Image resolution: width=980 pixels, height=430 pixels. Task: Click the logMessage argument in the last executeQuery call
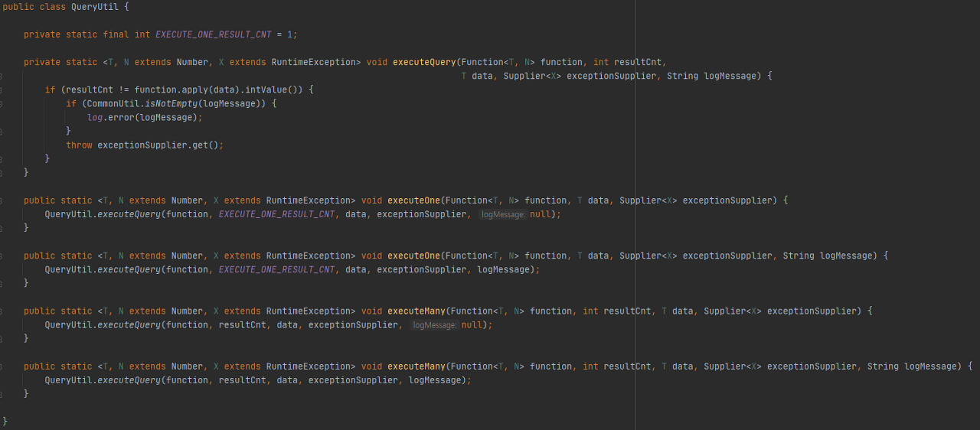pyautogui.click(x=435, y=380)
